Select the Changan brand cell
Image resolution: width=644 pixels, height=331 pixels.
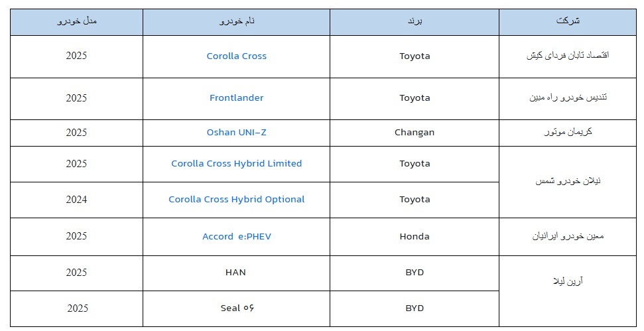click(x=415, y=133)
